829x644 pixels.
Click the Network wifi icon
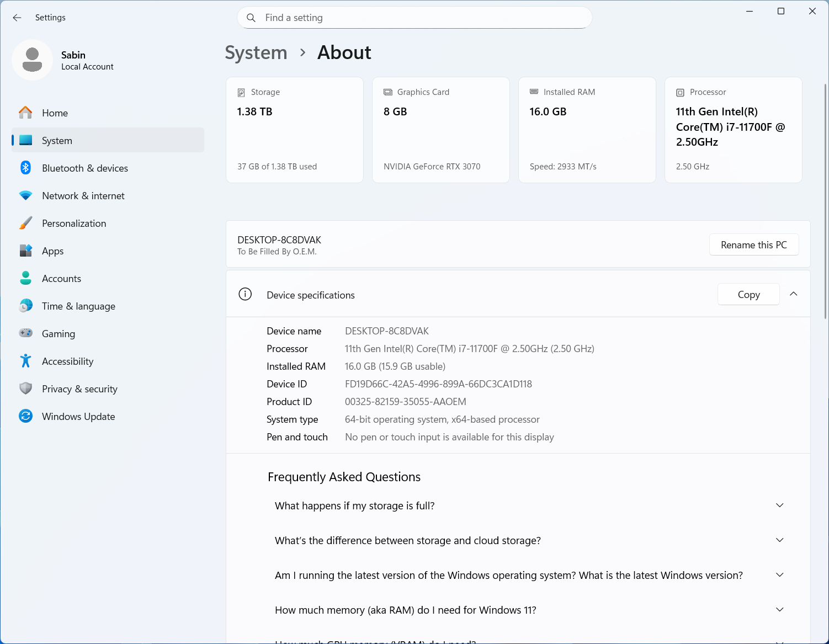(x=25, y=195)
